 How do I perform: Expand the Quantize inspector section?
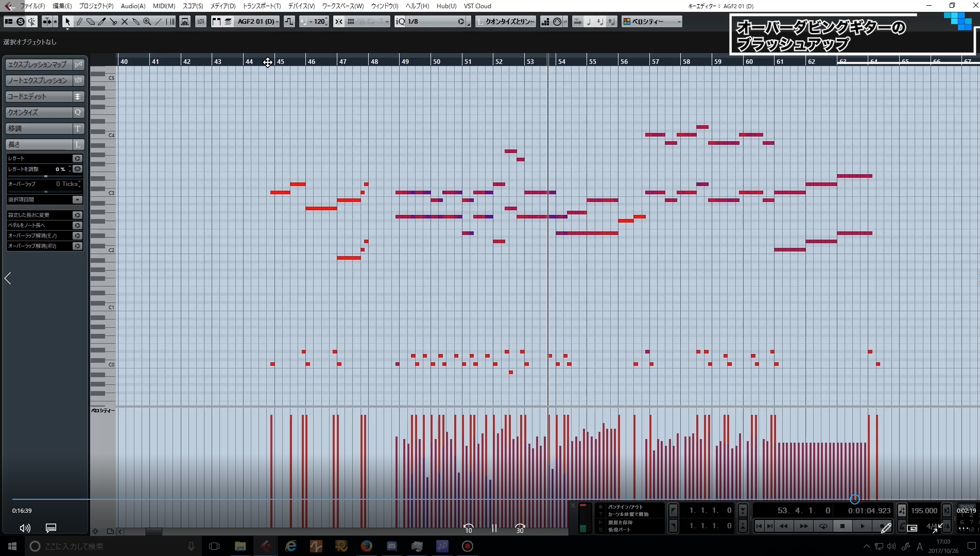45,112
